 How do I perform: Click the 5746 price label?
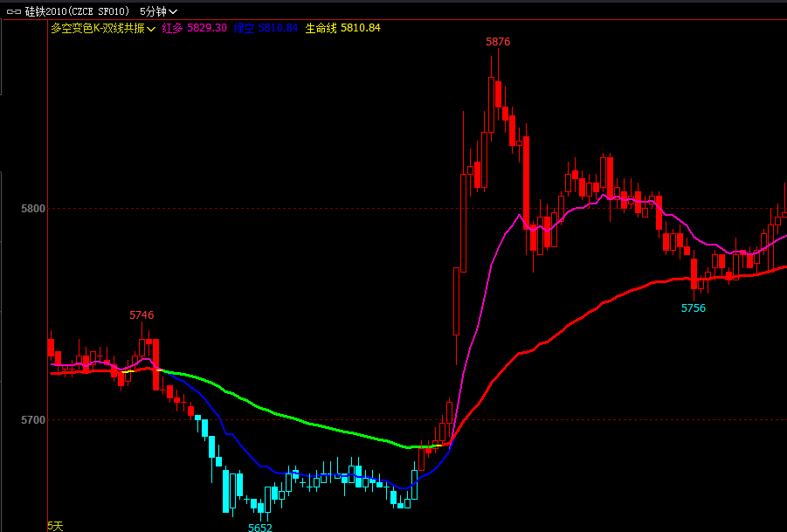(x=142, y=315)
